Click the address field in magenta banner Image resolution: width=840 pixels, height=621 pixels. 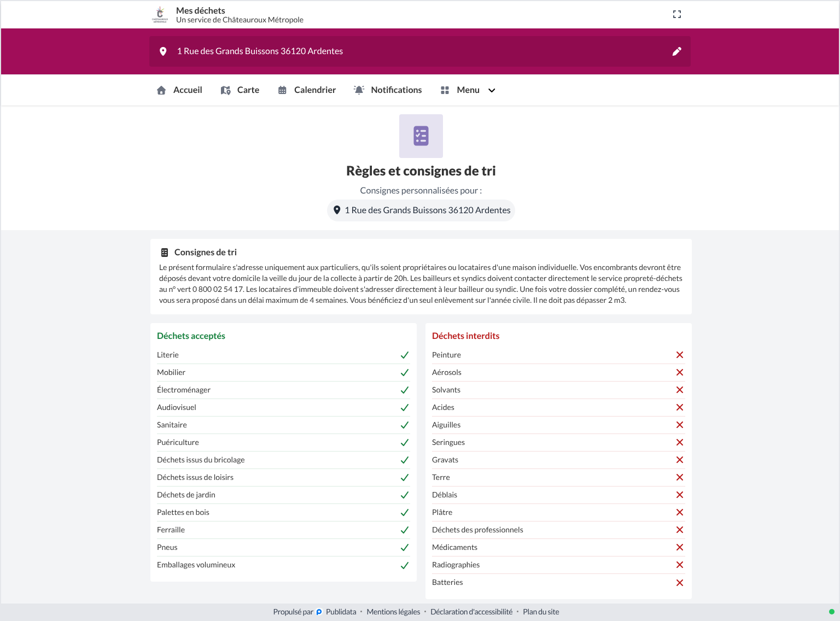420,51
